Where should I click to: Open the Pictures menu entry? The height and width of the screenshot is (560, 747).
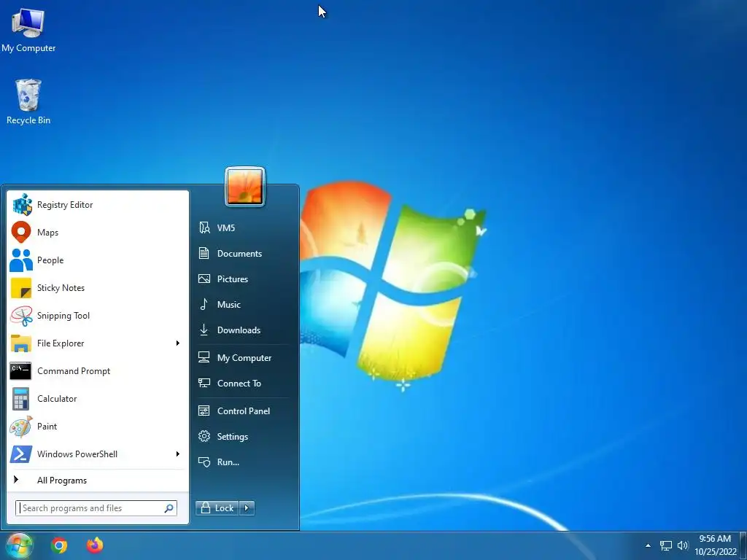click(245, 279)
